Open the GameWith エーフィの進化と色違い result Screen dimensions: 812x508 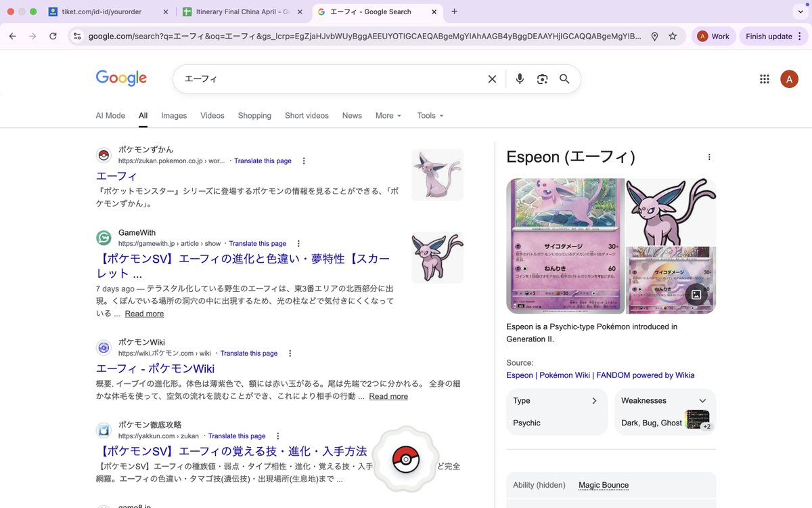[243, 266]
